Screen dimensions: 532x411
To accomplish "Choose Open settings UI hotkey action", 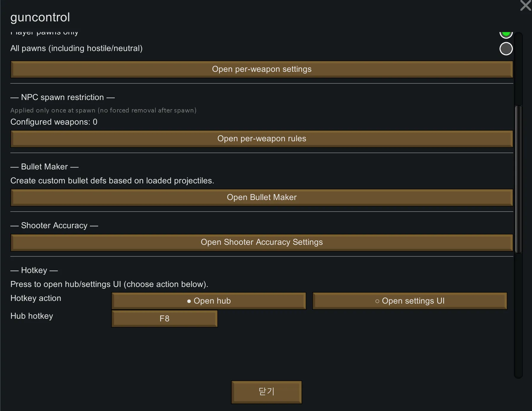I will [x=410, y=301].
